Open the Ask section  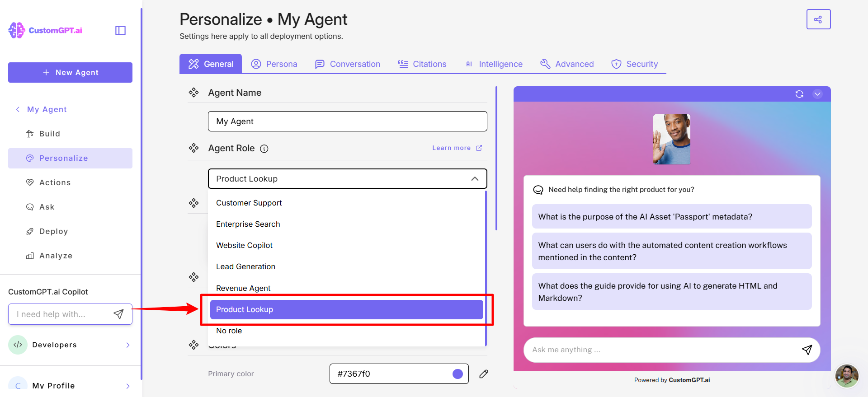pyautogui.click(x=70, y=207)
